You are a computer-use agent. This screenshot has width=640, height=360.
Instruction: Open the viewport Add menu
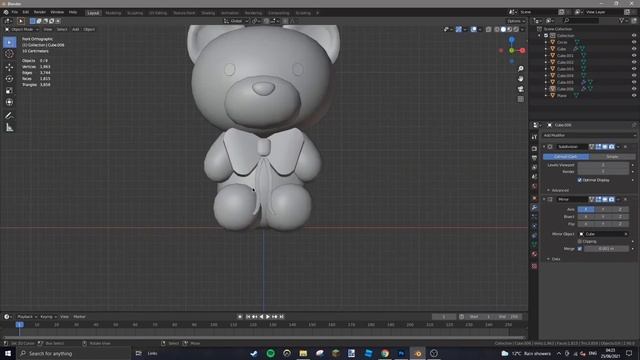[x=76, y=29]
